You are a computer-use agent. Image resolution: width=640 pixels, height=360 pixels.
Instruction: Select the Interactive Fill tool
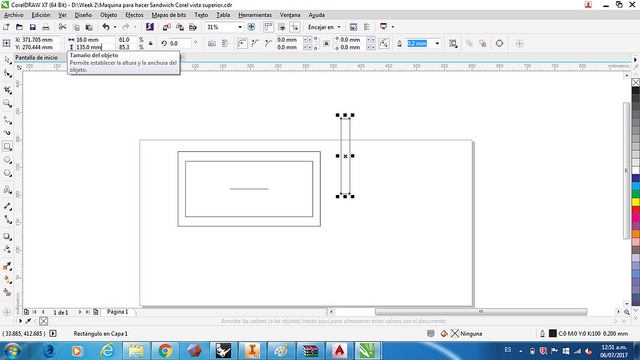[x=7, y=280]
